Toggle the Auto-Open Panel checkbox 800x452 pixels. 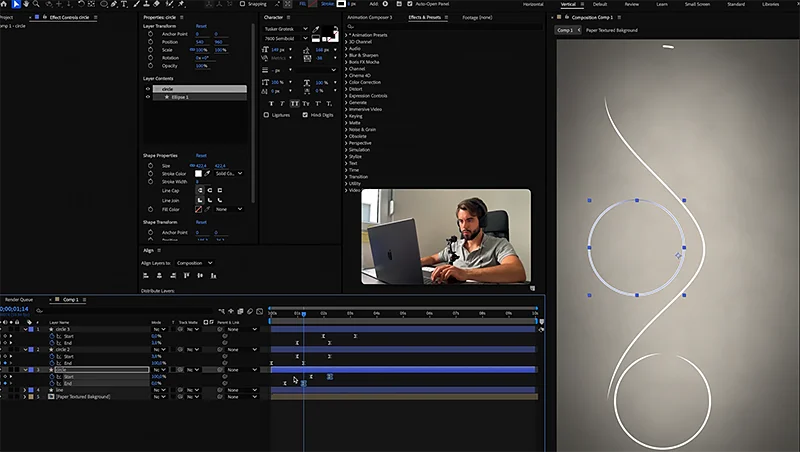pos(410,4)
